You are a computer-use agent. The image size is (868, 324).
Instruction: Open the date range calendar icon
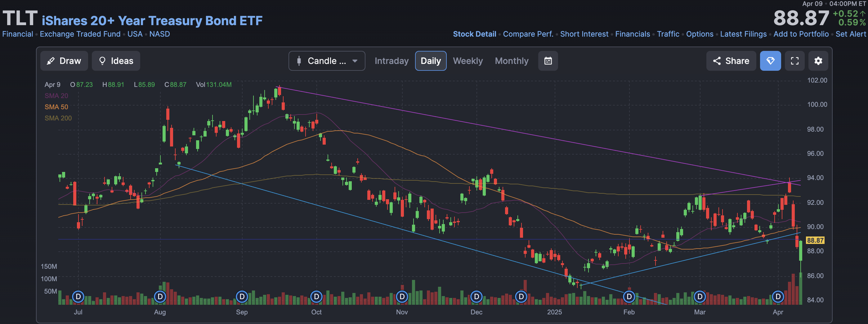548,61
